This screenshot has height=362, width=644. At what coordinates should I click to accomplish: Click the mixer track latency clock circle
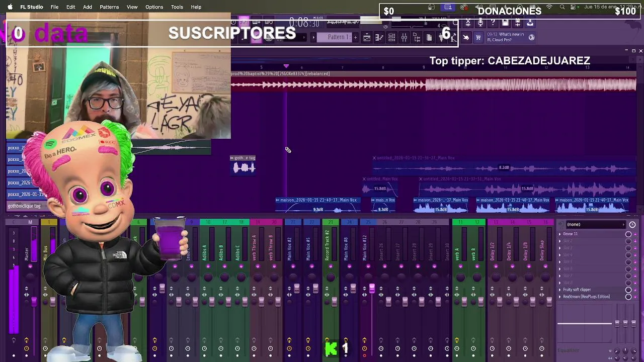632,224
